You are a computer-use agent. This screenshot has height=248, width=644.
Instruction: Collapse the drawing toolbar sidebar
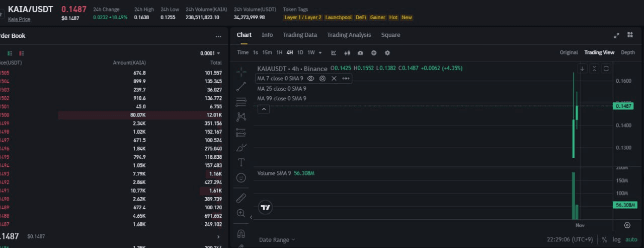251,217
